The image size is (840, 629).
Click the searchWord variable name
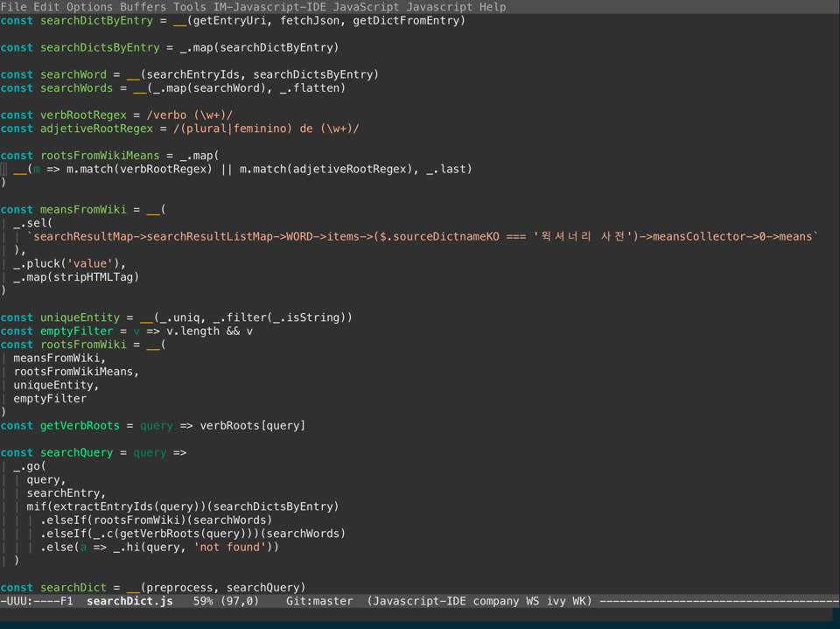pyautogui.click(x=73, y=74)
